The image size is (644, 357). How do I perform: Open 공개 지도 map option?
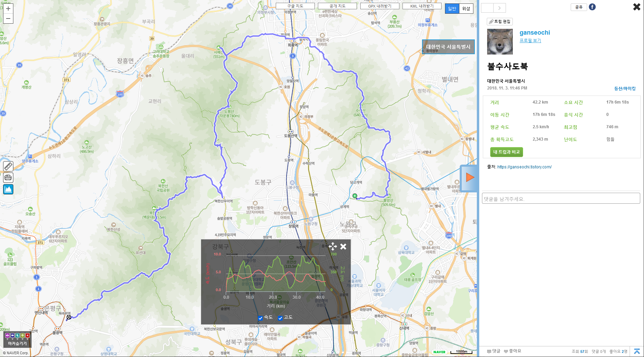tap(337, 6)
